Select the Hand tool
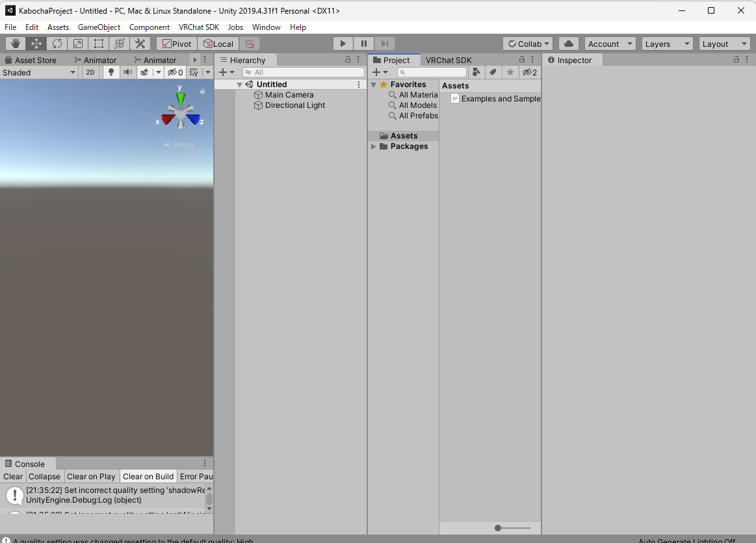 coord(16,44)
